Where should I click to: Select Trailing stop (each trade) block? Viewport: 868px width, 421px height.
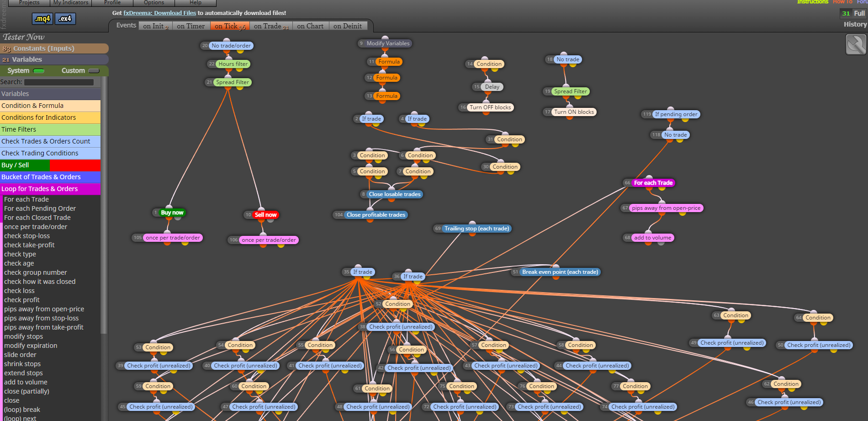click(476, 229)
